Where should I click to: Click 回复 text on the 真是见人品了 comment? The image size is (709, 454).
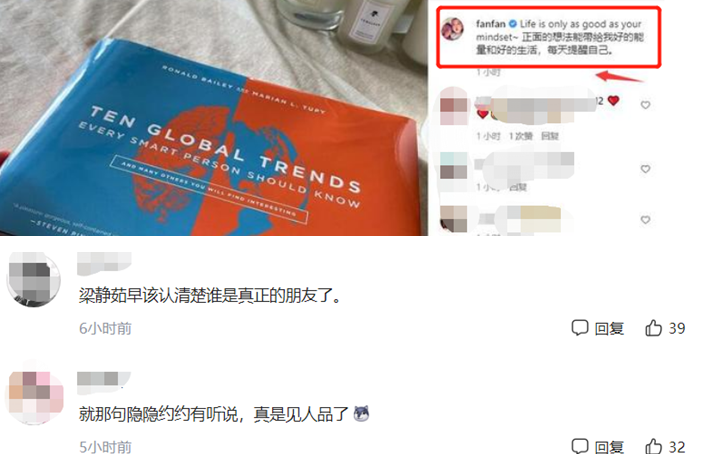609,447
